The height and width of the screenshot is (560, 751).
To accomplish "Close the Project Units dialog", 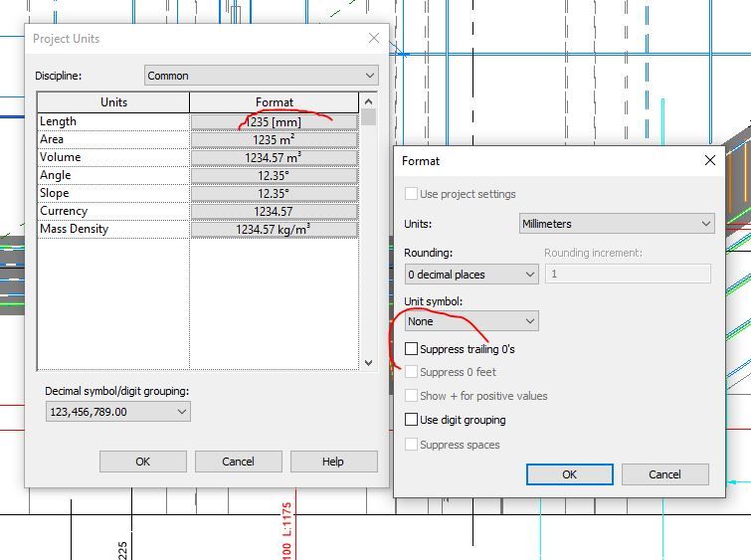I will (374, 39).
